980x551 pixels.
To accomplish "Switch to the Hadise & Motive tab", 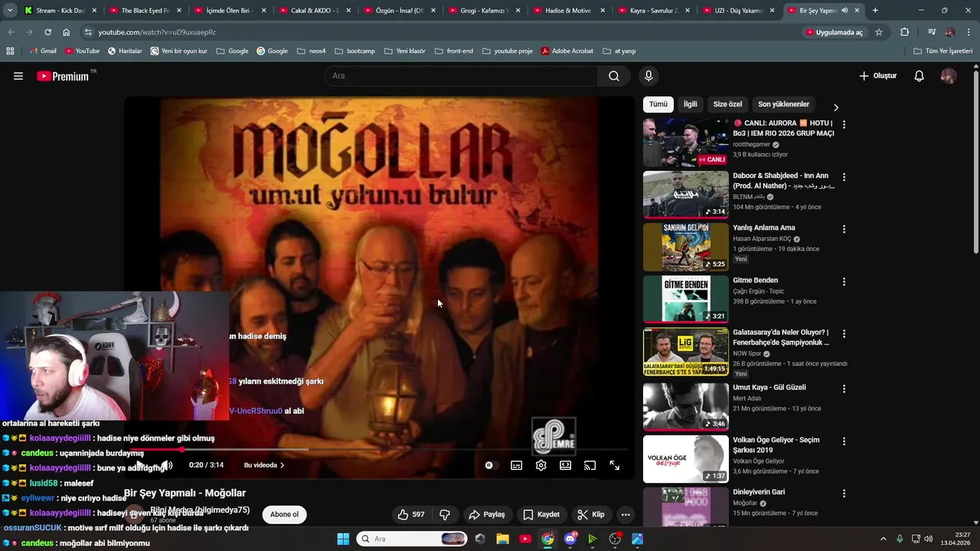I will (x=568, y=11).
